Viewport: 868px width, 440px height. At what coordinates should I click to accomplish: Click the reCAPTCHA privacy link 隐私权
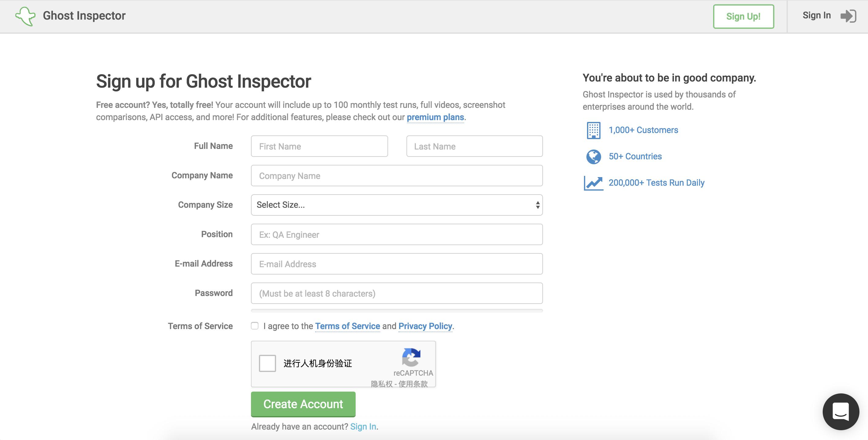coord(382,384)
